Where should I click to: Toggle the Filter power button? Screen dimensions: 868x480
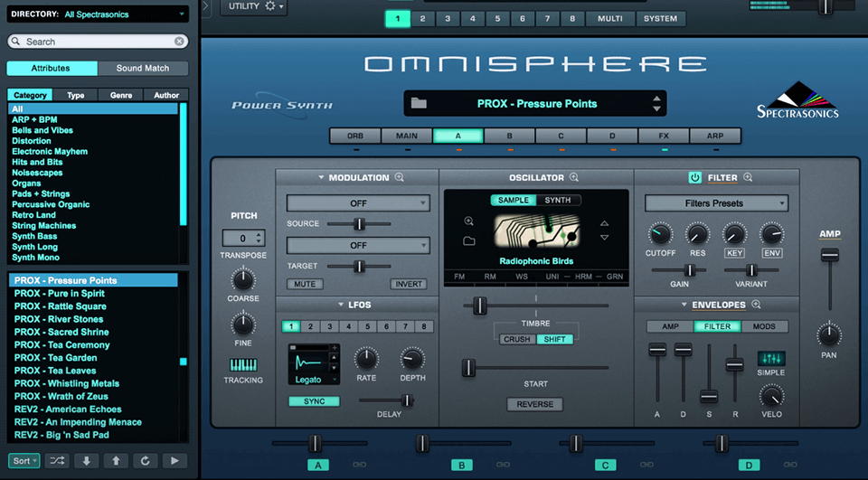694,178
